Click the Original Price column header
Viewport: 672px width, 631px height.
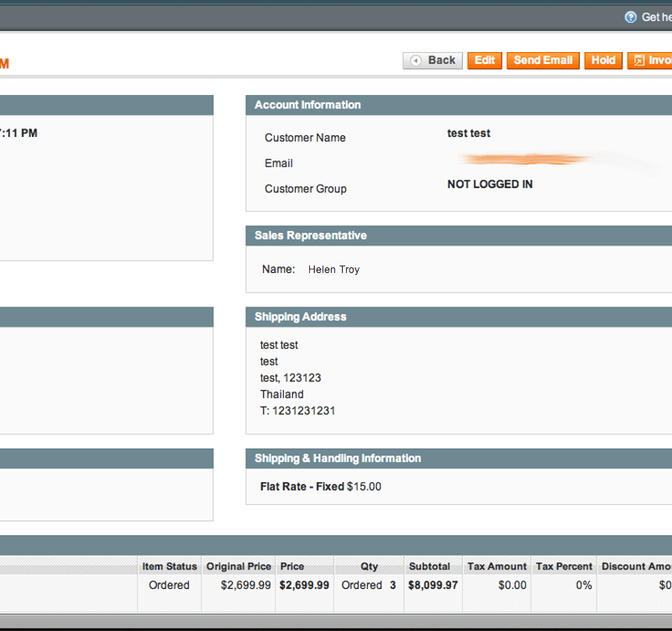[x=239, y=566]
